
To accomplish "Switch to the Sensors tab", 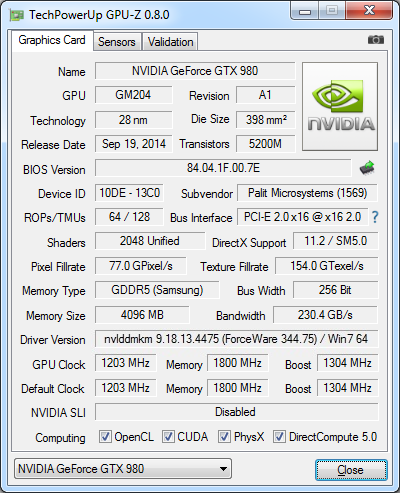I will pyautogui.click(x=117, y=42).
